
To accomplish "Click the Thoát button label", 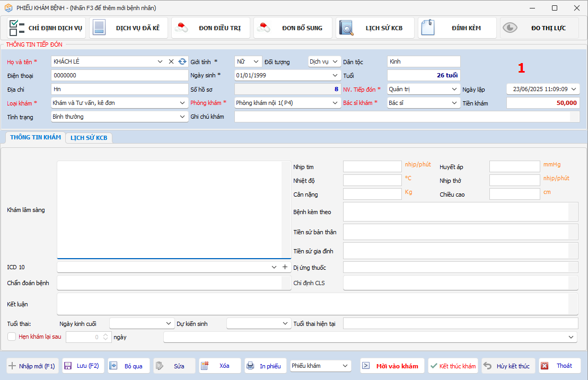I will pos(564,366).
